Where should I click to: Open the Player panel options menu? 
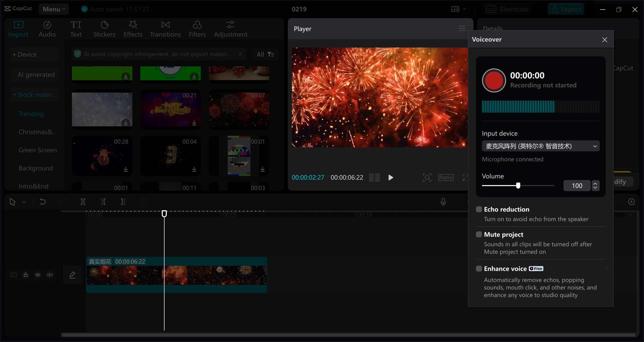(461, 28)
